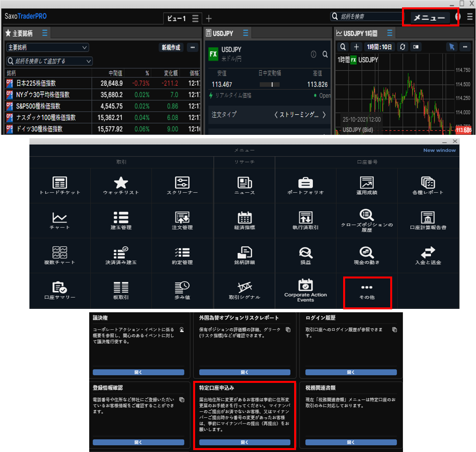Open the 経済指標 calendar icon
The height and width of the screenshot is (452, 476).
(x=245, y=221)
